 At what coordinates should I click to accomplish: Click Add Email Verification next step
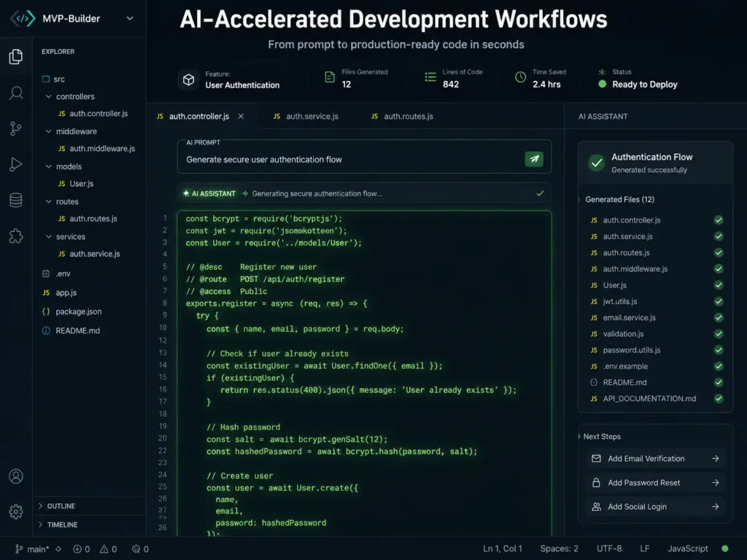tap(656, 459)
